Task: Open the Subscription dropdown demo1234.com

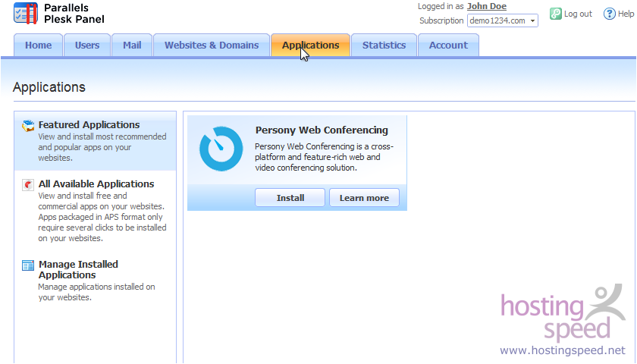Action: point(503,20)
